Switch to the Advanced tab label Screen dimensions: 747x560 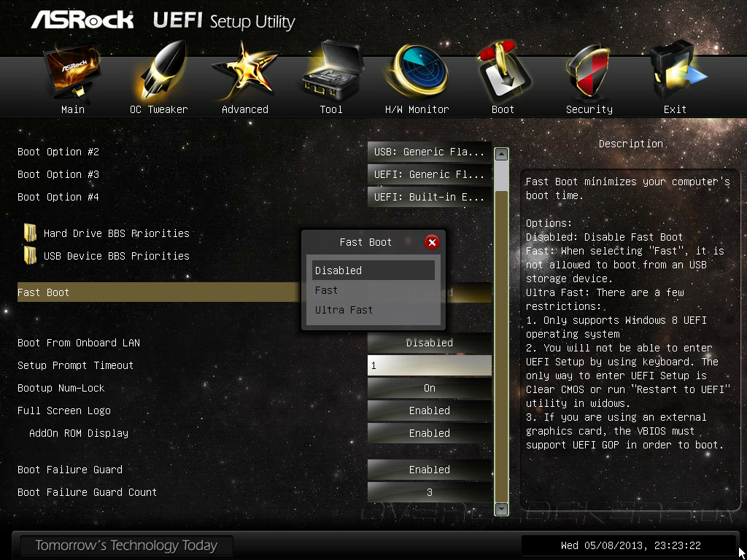[x=245, y=109]
